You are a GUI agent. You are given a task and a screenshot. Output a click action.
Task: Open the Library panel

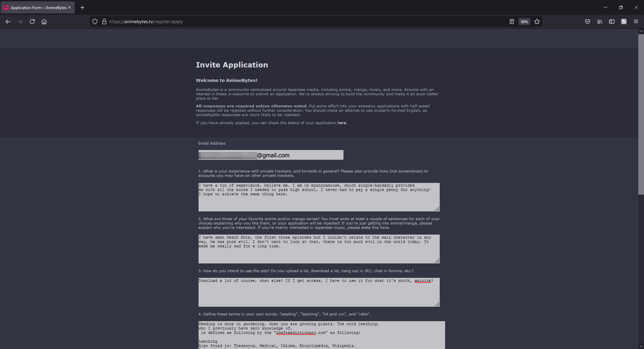tap(600, 21)
